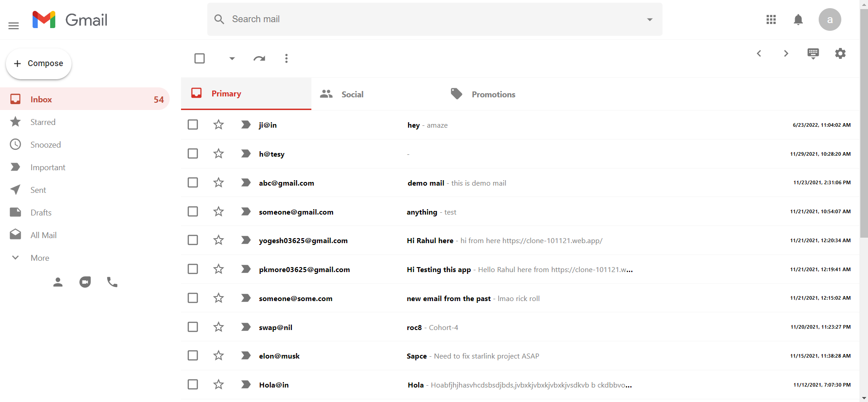Start a phone call from the sidebar
The image size is (868, 402).
[112, 282]
